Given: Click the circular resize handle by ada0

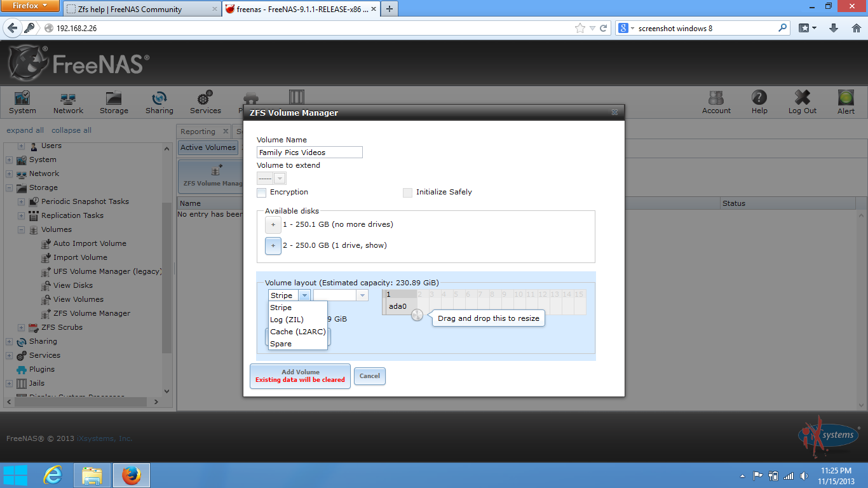Looking at the screenshot, I should tap(417, 315).
